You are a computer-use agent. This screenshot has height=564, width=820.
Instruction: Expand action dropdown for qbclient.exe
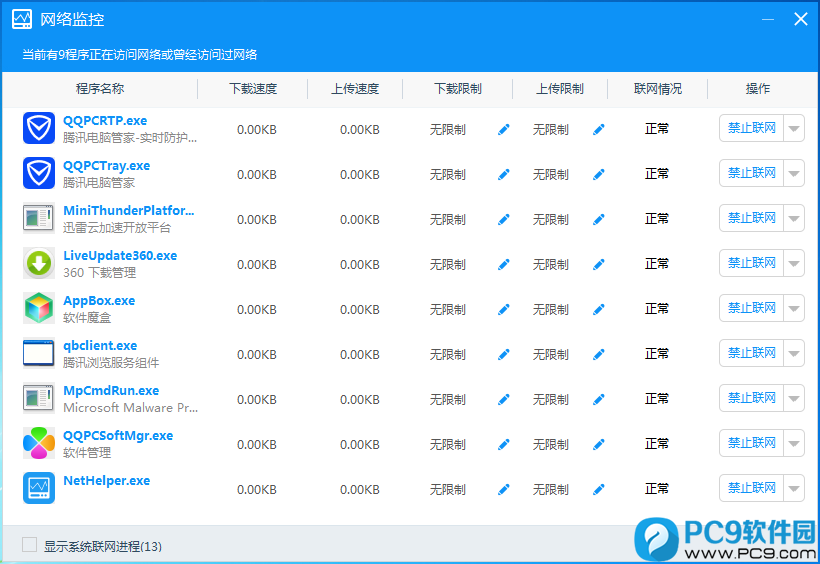(794, 353)
